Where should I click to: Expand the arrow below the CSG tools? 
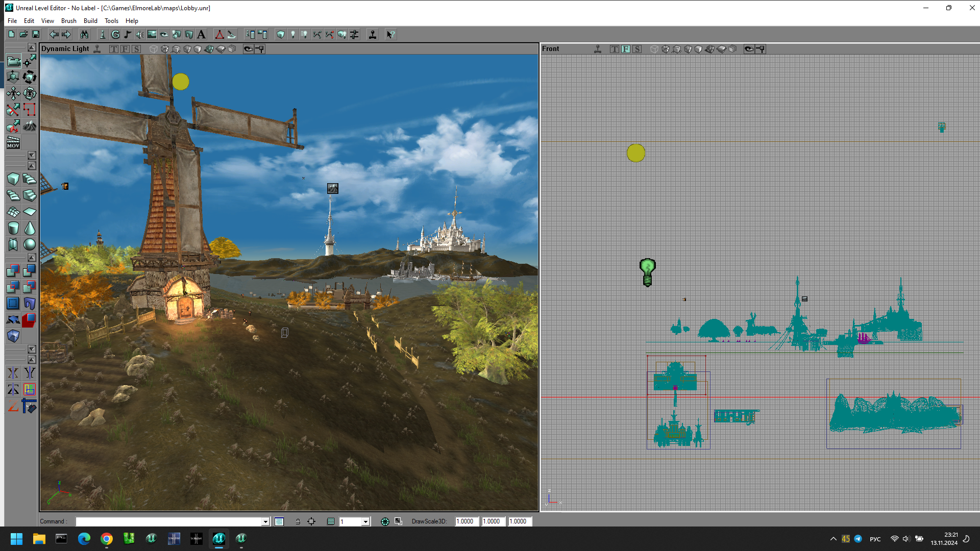[32, 349]
